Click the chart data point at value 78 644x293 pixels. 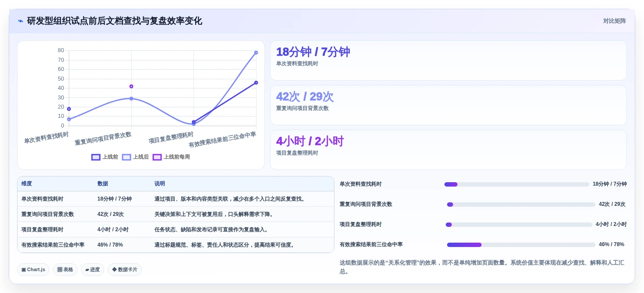click(256, 53)
